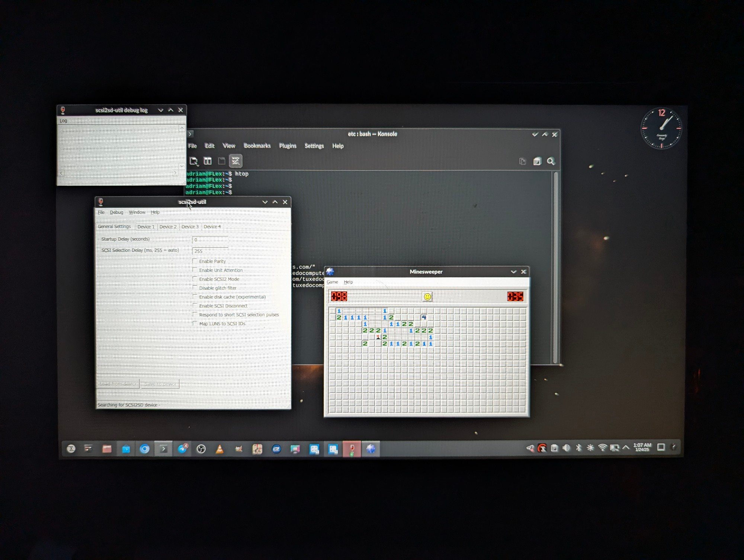Open the application launcher in the taskbar
The image size is (744, 560).
71,449
